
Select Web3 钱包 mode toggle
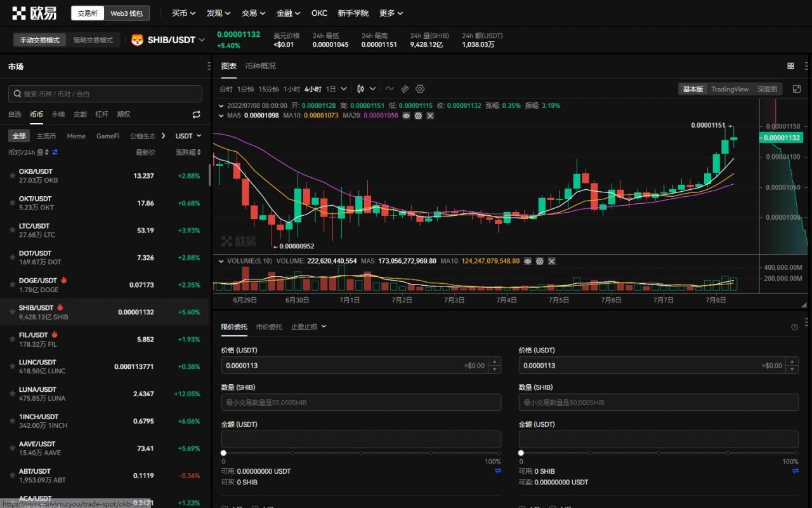pyautogui.click(x=127, y=13)
